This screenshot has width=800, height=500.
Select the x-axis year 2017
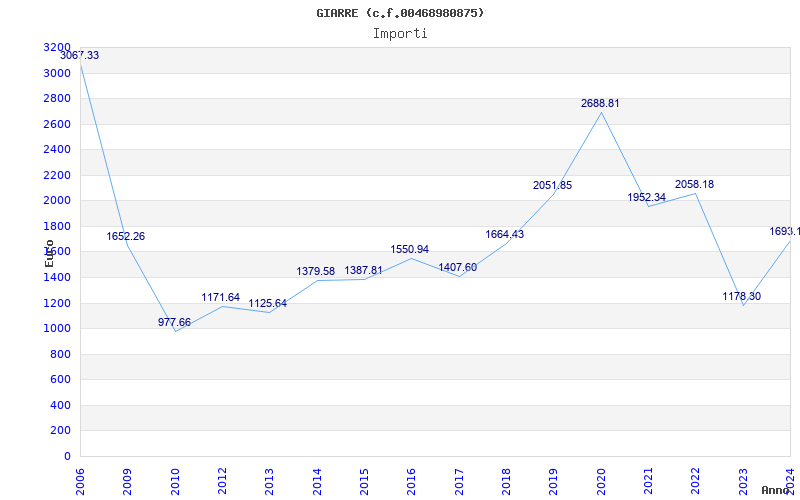(x=459, y=482)
